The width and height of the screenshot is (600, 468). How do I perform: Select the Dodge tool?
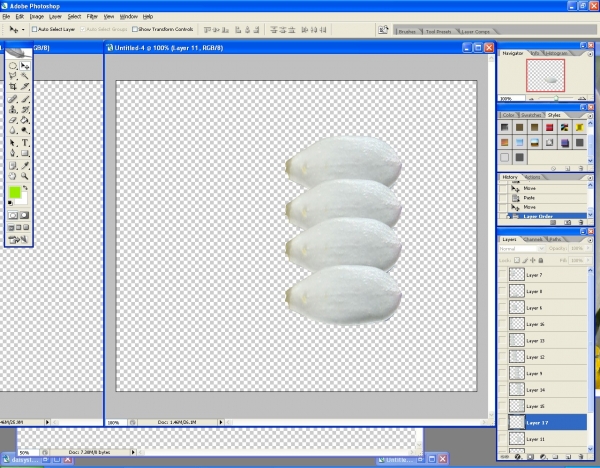tap(24, 130)
